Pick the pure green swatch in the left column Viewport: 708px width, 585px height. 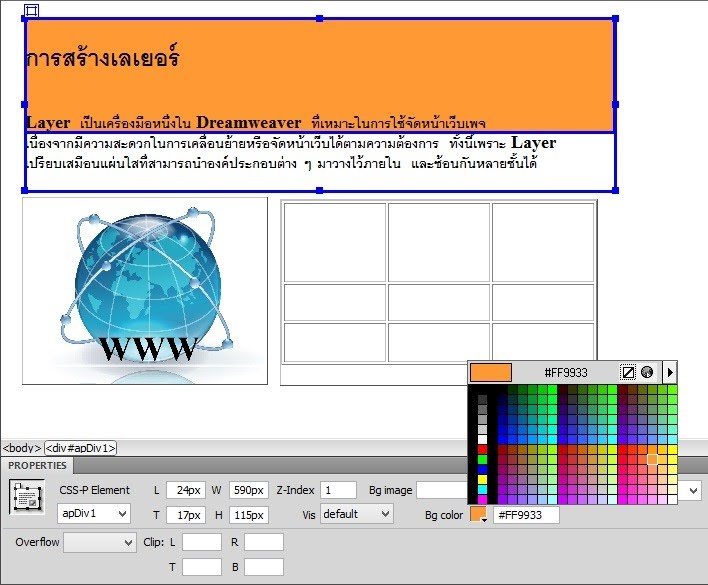(483, 460)
